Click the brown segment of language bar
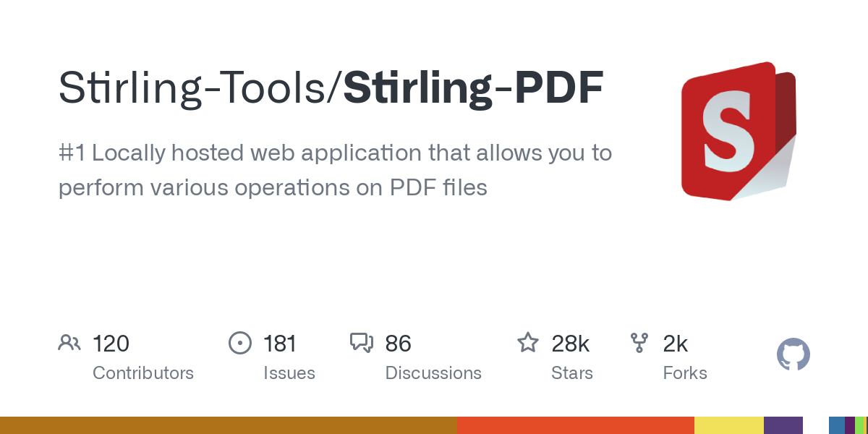The image size is (868, 434). click(228, 425)
